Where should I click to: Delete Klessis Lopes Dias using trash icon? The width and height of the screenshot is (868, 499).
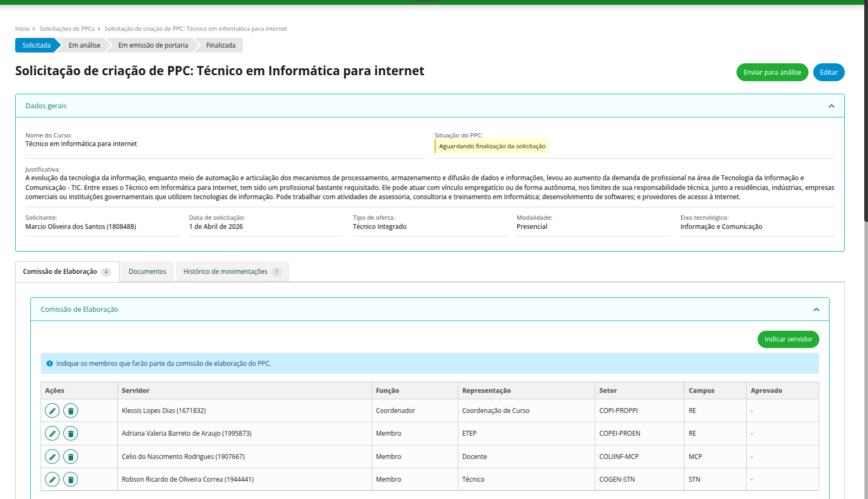(71, 411)
